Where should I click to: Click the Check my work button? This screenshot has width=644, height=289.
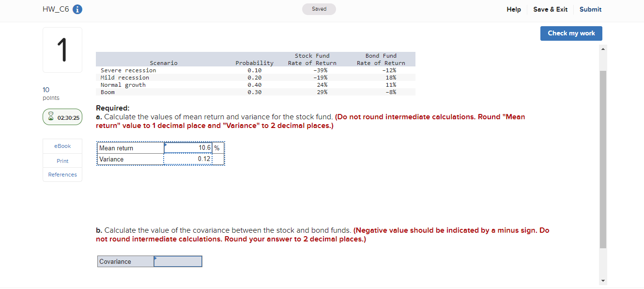tap(571, 33)
